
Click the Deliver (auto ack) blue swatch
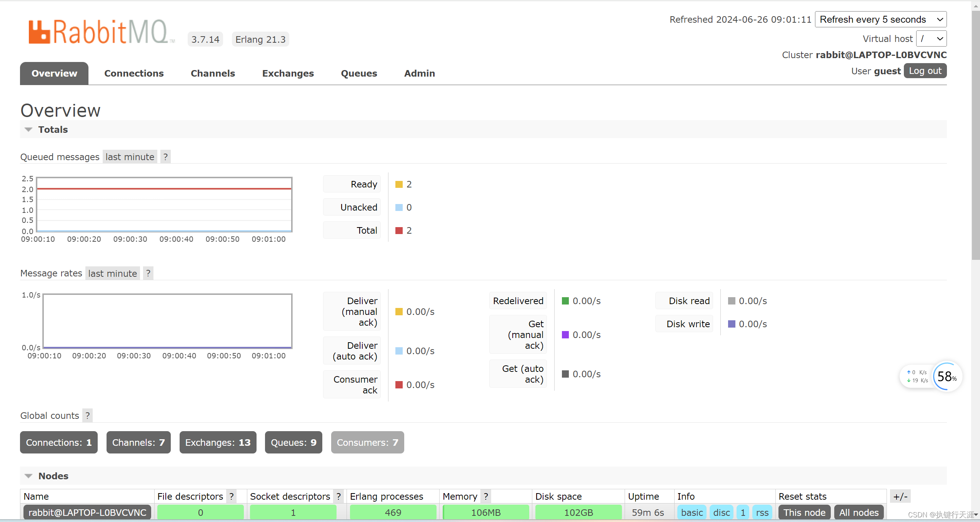399,351
